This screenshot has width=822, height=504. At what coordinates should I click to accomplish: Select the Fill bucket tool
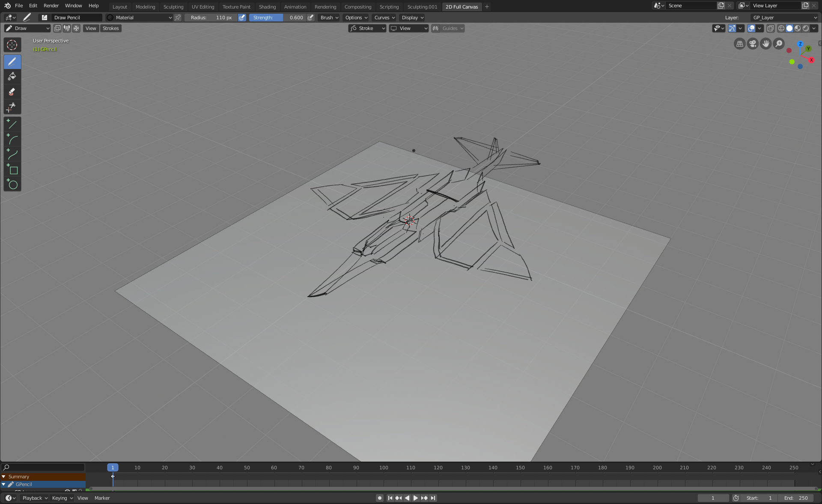tap(12, 77)
